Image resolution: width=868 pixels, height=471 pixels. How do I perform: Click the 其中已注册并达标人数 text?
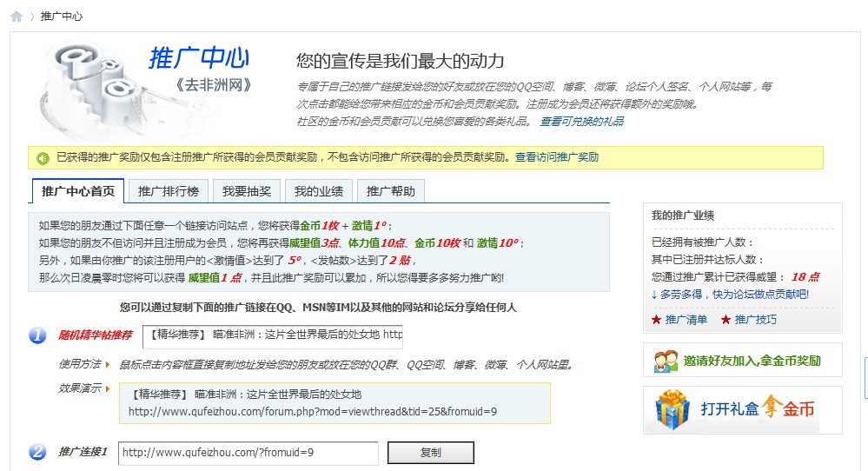pos(708,260)
